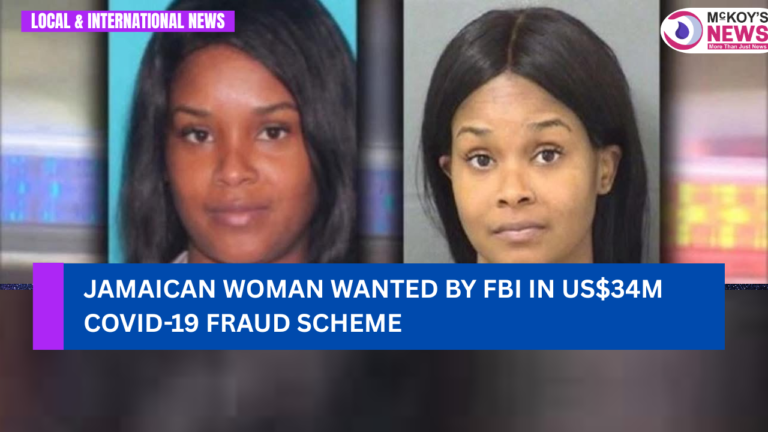Click the dark blurred divider between the photos
The width and height of the screenshot is (768, 432).
(x=380, y=131)
